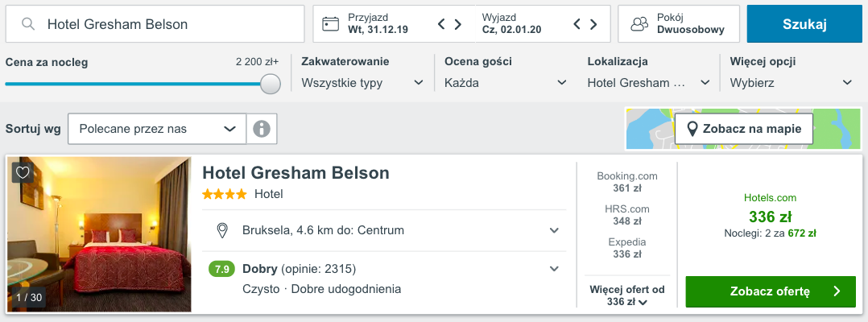This screenshot has width=868, height=322.
Task: Open the Więcej opcji dropdown
Action: (x=791, y=82)
